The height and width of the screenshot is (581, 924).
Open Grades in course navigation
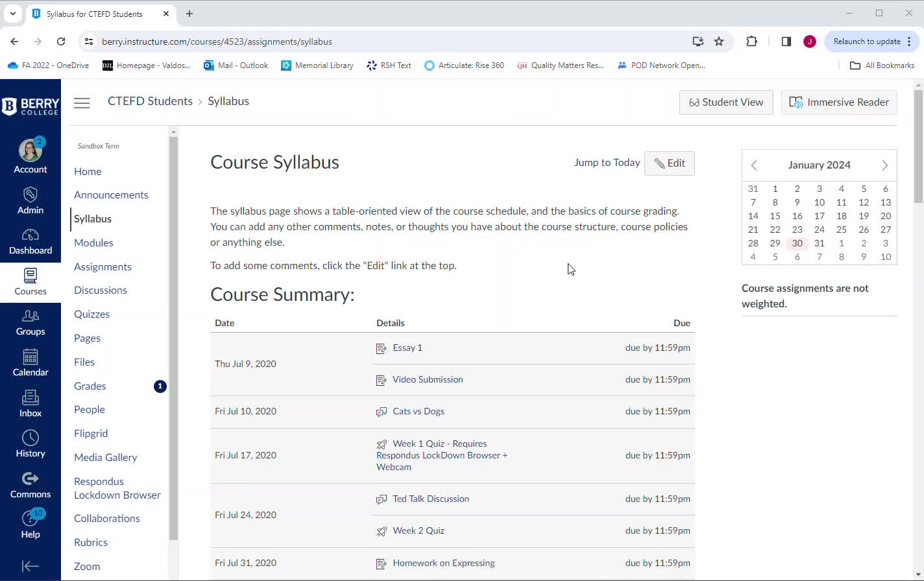click(x=90, y=386)
